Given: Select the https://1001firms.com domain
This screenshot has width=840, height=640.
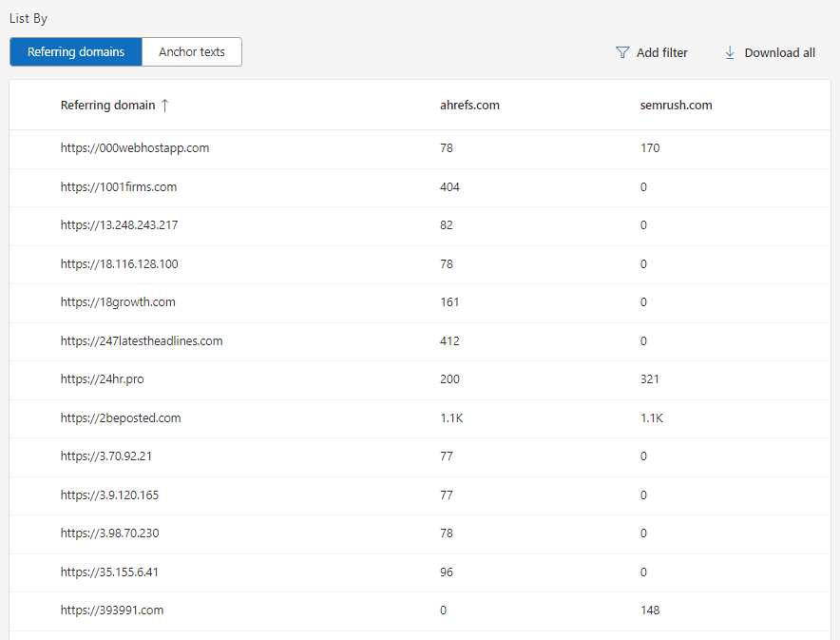Looking at the screenshot, I should coord(119,187).
